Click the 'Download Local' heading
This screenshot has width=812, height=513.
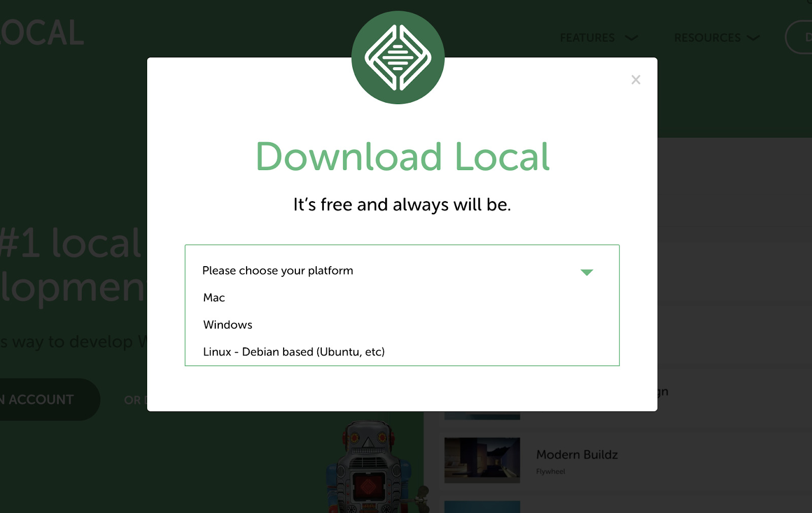(x=402, y=156)
